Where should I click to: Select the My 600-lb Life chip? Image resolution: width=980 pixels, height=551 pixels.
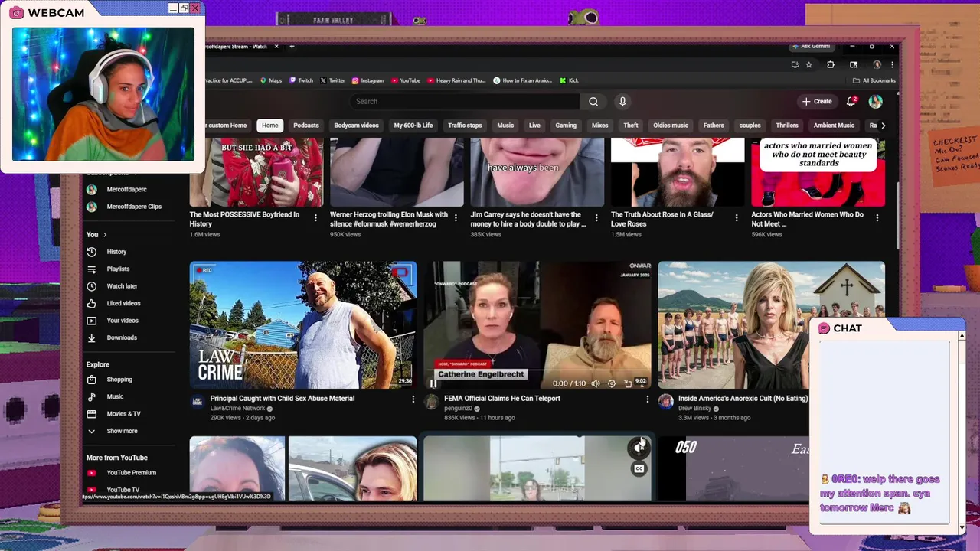coord(413,126)
